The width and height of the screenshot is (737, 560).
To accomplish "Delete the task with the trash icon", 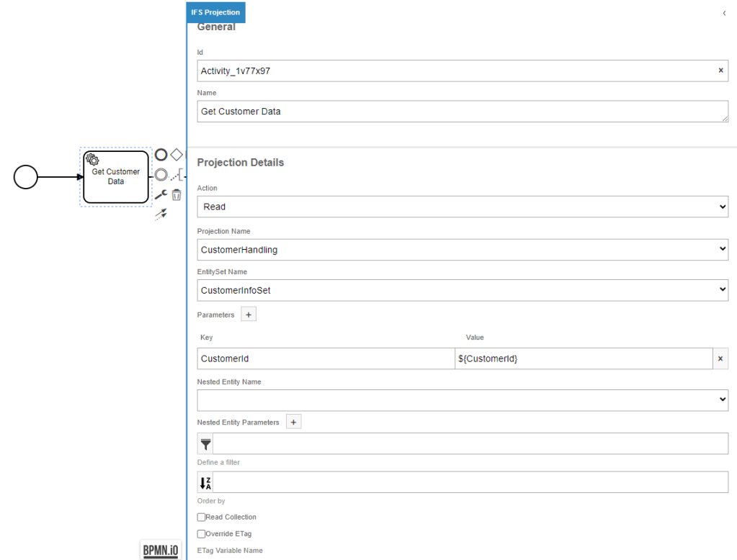I will click(x=177, y=194).
